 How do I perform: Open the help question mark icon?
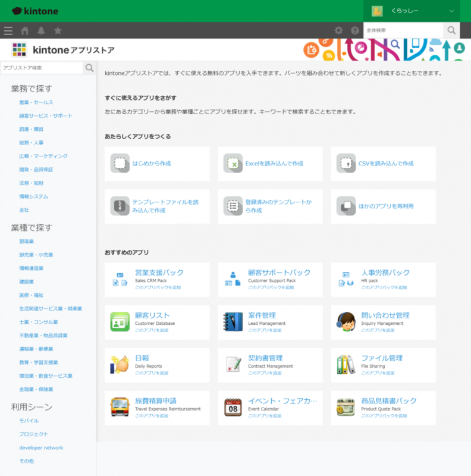coord(355,30)
